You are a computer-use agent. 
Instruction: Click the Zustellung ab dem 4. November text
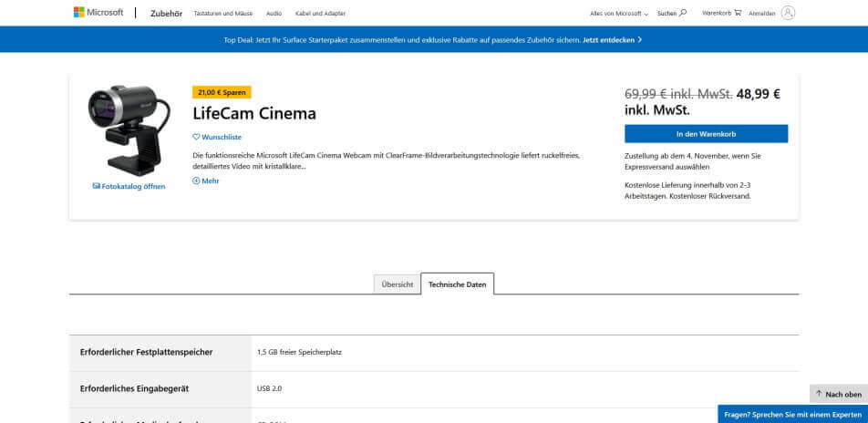pyautogui.click(x=693, y=161)
